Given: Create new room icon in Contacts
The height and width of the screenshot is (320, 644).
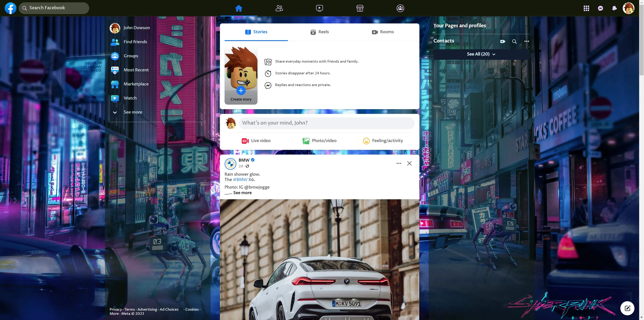Looking at the screenshot, I should [503, 42].
